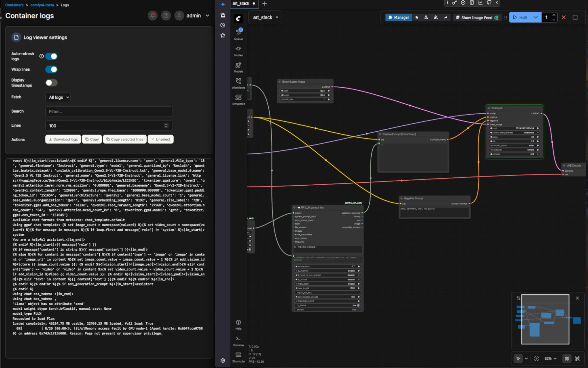588x368 pixels.
Task: Fit the graph view to screen
Action: 536,358
